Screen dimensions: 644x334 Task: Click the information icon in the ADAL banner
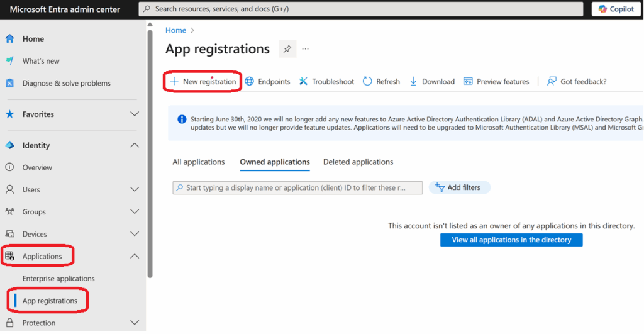[182, 119]
